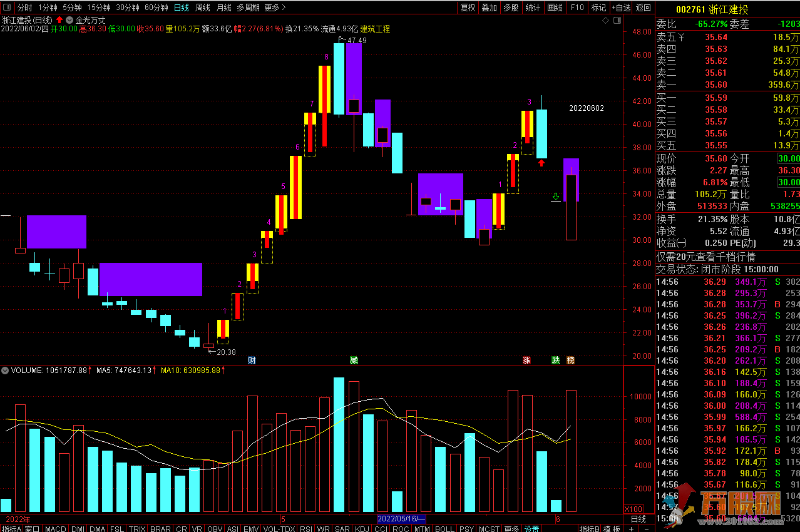The height and width of the screenshot is (532, 800).
Task: Click the stock title 002761 浙江建投
Action: [x=712, y=9]
